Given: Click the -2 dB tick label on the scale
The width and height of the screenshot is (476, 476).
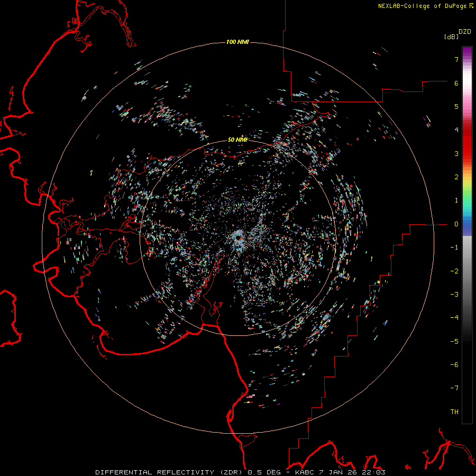Looking at the screenshot, I should click(x=454, y=271).
